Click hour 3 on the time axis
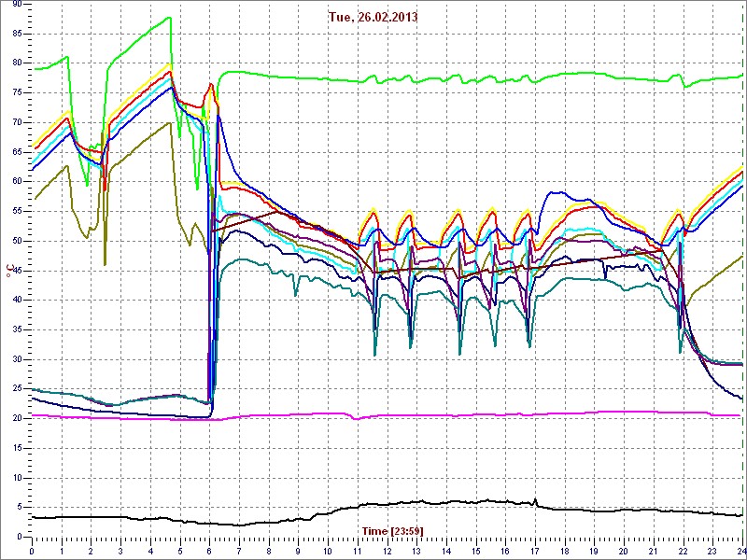The image size is (747, 560). coord(120,551)
